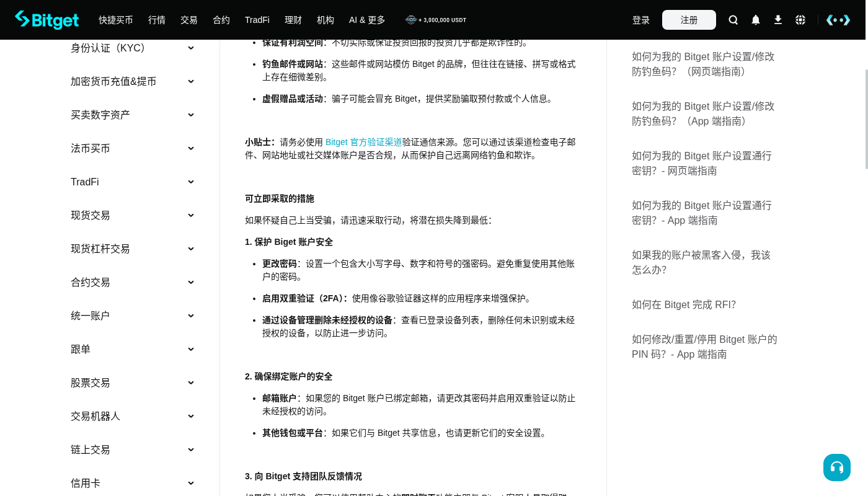The height and width of the screenshot is (496, 868).
Task: Open Bitget 官方验证渠道 link
Action: (364, 142)
